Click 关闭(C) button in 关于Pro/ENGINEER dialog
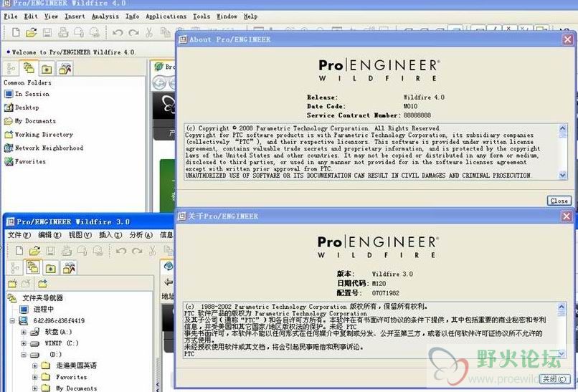The image size is (578, 392). (x=554, y=379)
